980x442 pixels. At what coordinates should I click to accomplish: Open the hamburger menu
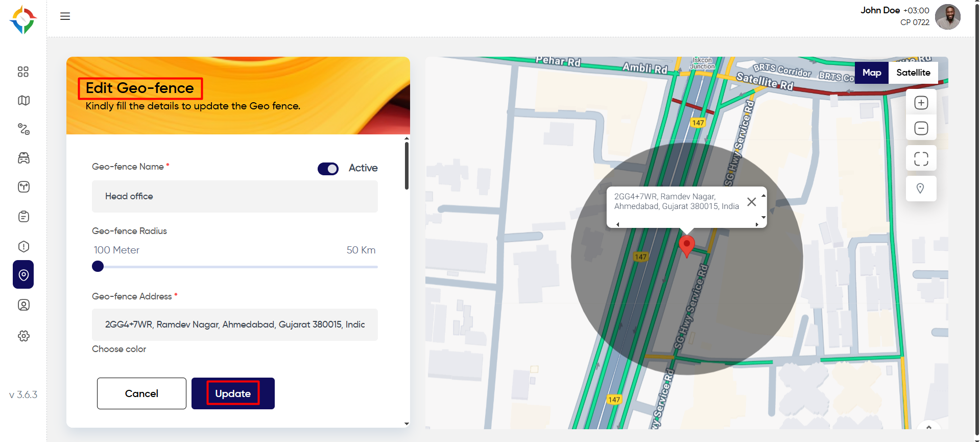point(65,16)
